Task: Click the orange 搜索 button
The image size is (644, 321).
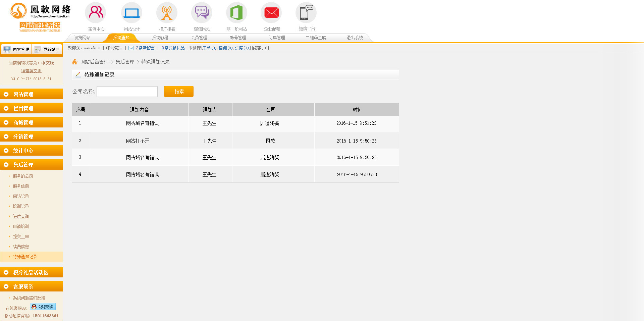Action: coord(178,92)
